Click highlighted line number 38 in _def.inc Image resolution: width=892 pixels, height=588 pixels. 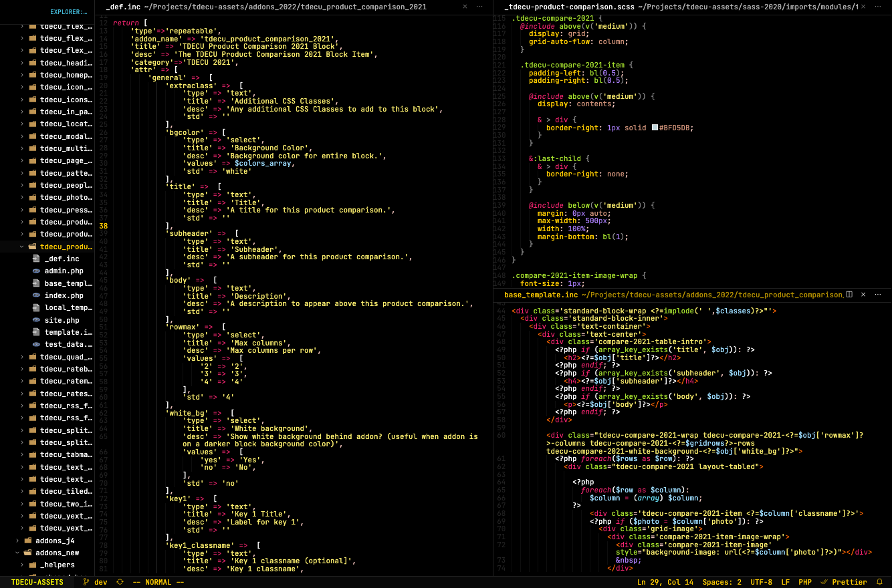(103, 226)
